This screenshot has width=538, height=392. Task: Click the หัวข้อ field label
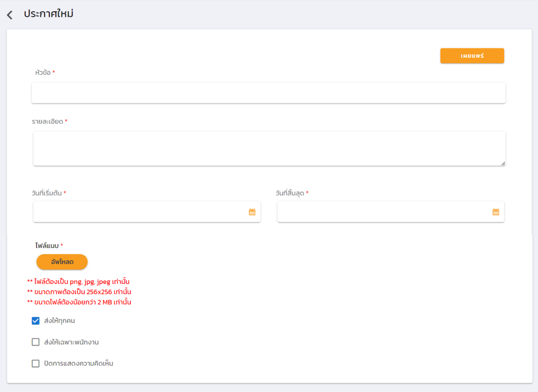click(x=43, y=73)
